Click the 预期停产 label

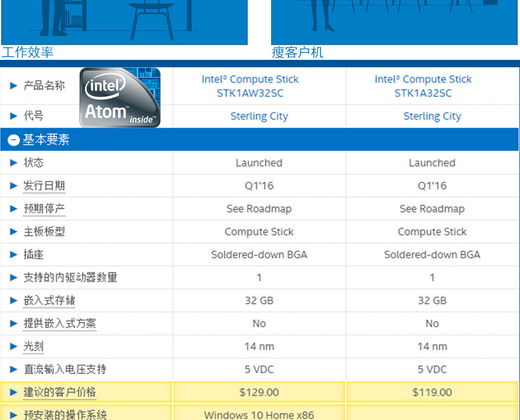coord(44,209)
